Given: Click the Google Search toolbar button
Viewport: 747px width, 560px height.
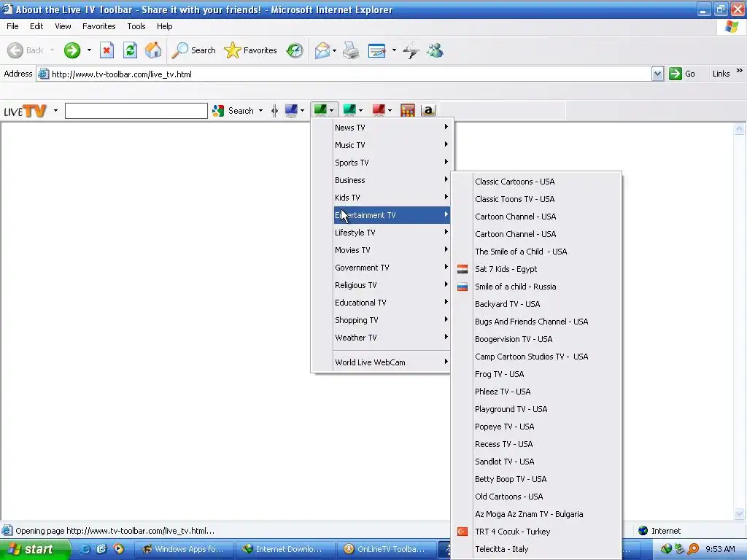Looking at the screenshot, I should click(233, 111).
